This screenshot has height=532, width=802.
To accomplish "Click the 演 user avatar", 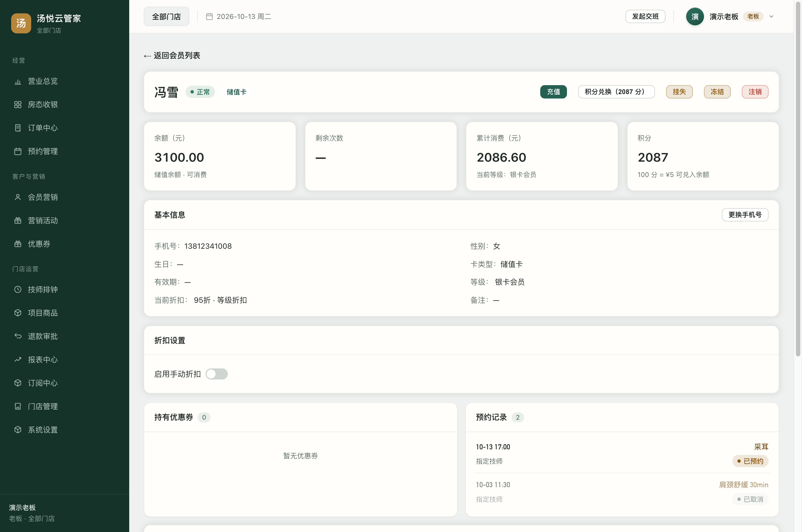I will [695, 16].
